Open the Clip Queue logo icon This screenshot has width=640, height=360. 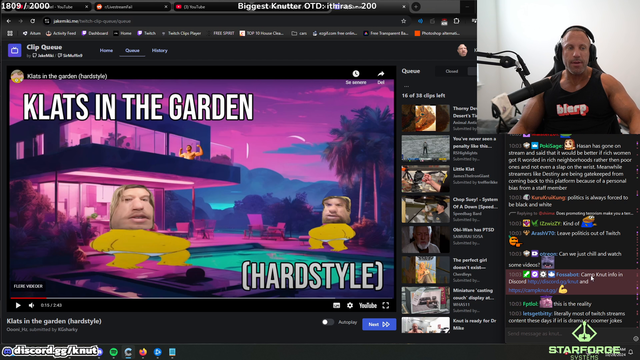tap(15, 51)
